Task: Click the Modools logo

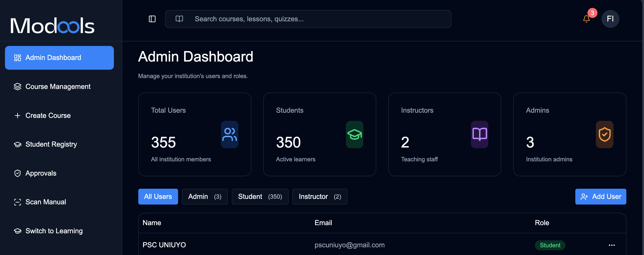Action: coord(52,26)
